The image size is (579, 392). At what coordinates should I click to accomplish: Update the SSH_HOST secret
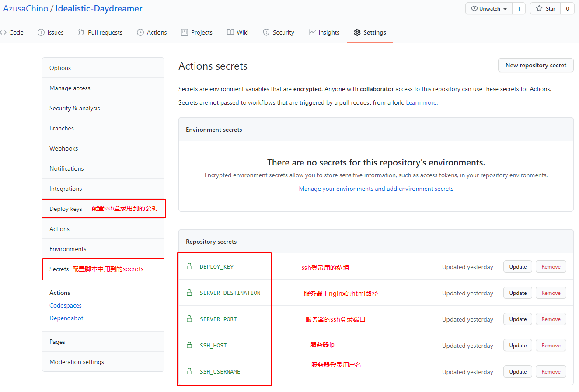(x=518, y=345)
